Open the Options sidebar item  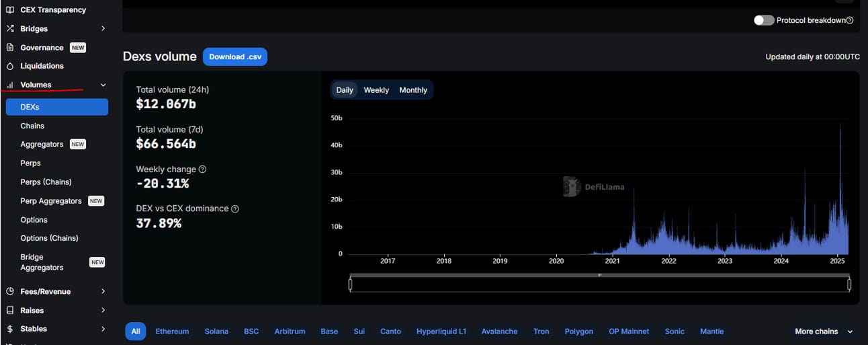click(x=34, y=220)
